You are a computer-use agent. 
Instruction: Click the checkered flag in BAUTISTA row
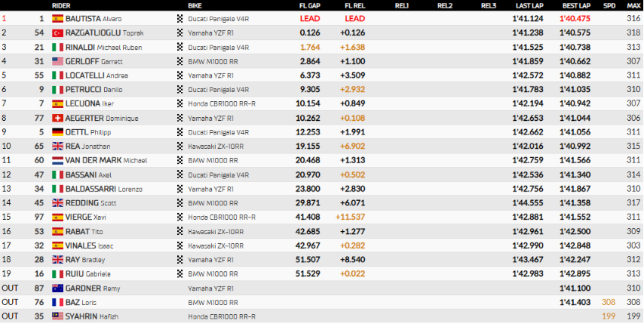179,18
